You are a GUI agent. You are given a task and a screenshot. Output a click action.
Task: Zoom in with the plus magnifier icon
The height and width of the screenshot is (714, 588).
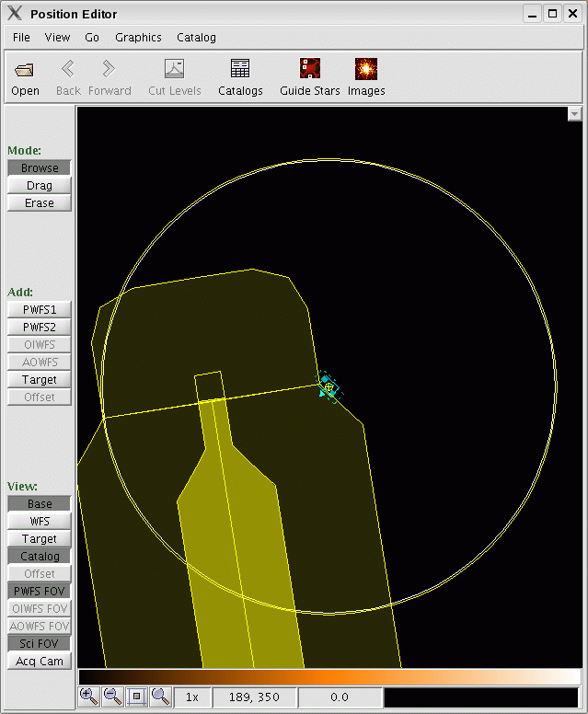(x=88, y=697)
